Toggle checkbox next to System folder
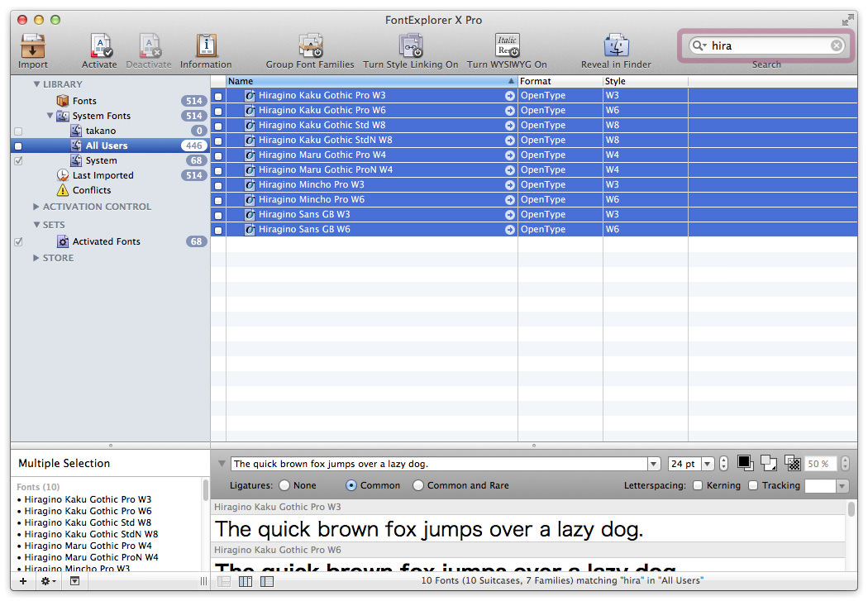The height and width of the screenshot is (601, 868). pyautogui.click(x=18, y=161)
